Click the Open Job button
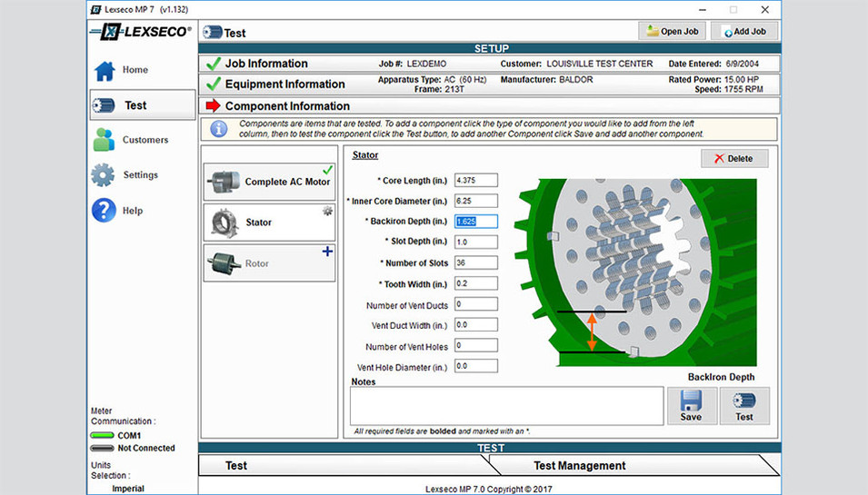This screenshot has width=868, height=495. [x=672, y=31]
